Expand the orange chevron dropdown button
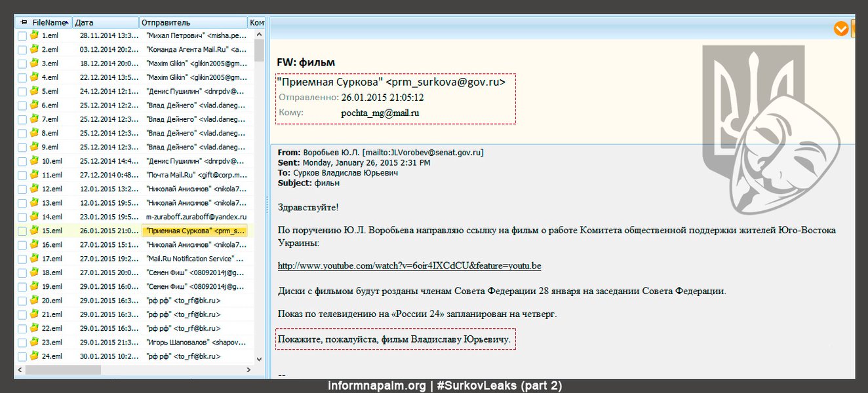The width and height of the screenshot is (868, 393). point(840,28)
